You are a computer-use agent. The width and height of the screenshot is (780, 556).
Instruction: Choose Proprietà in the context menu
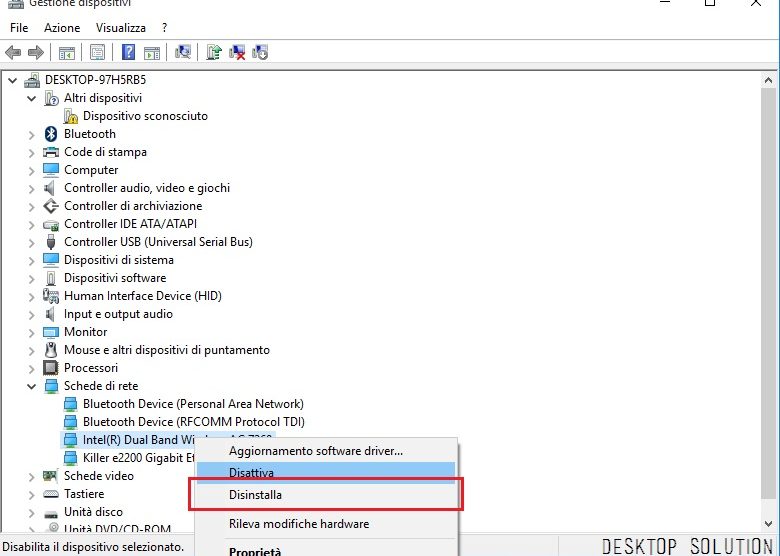[x=326, y=550]
